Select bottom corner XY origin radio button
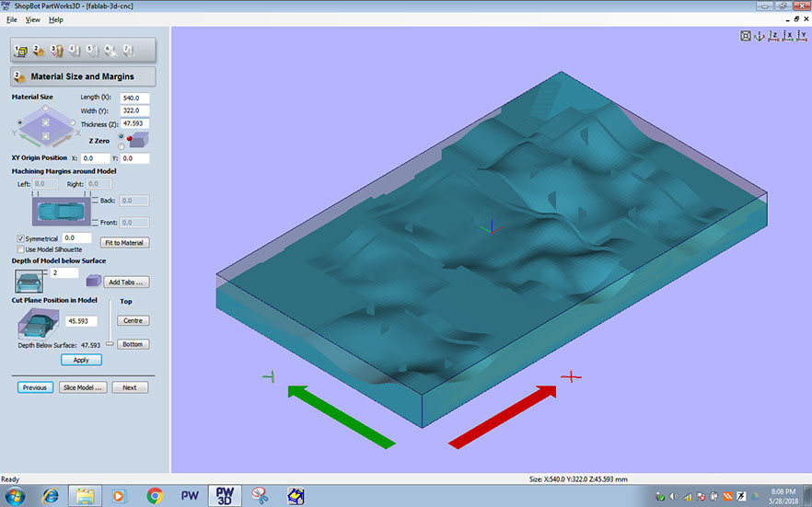 click(46, 136)
